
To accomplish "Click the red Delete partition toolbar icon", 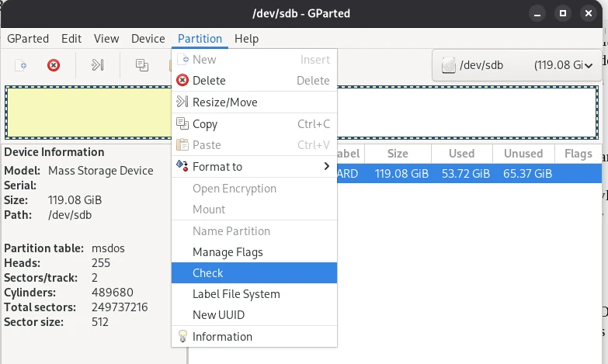I will 54,65.
